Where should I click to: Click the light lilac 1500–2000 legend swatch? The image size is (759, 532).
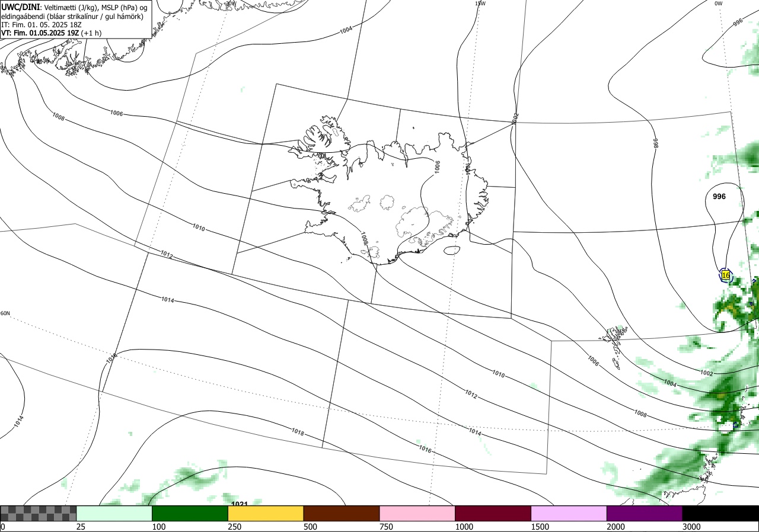(x=569, y=513)
